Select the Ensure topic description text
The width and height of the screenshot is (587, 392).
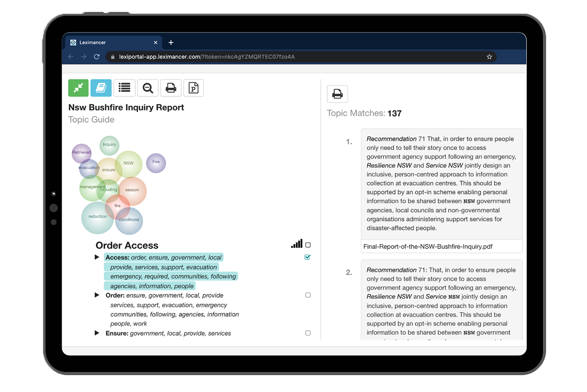(168, 333)
